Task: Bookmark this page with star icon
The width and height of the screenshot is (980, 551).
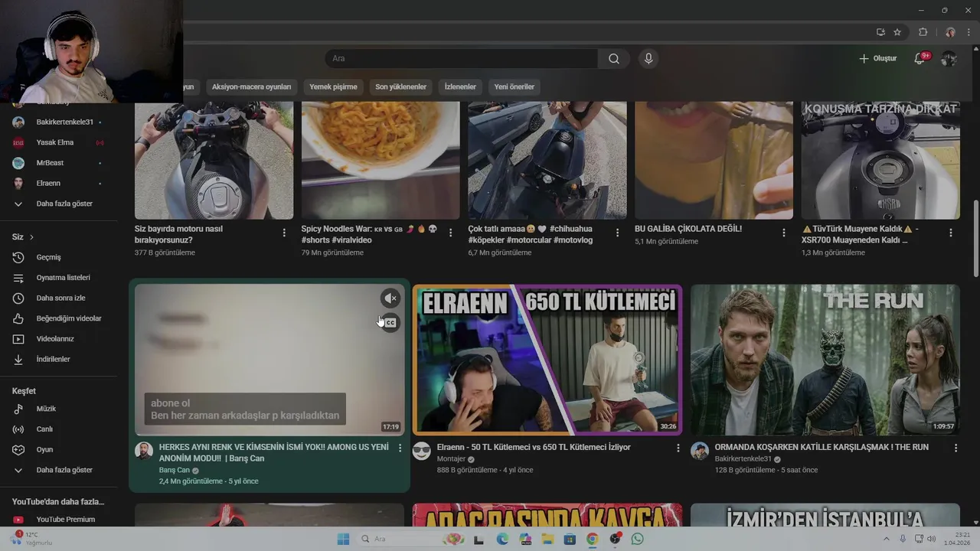Action: point(897,32)
